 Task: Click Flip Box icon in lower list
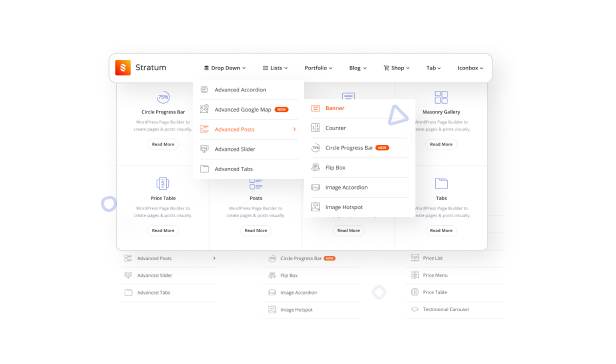click(x=272, y=275)
